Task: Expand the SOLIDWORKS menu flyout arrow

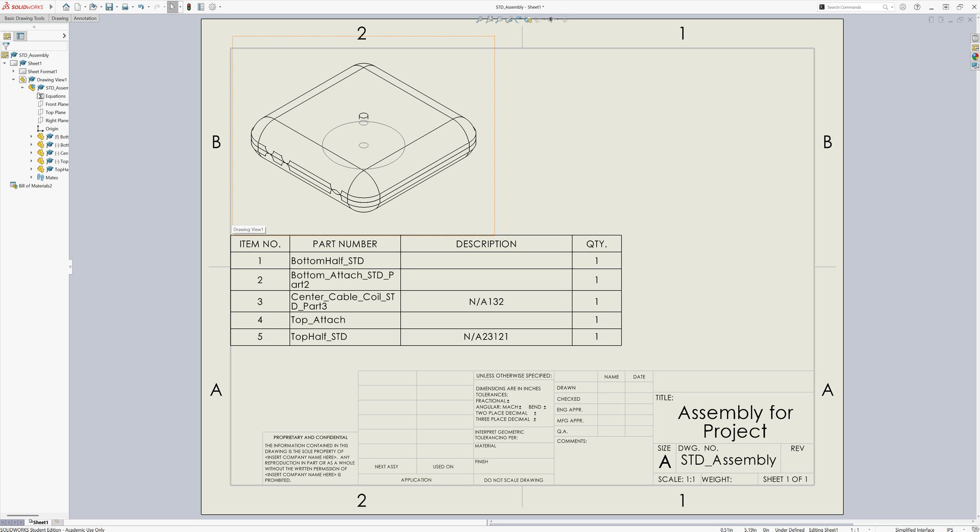Action: pyautogui.click(x=51, y=7)
